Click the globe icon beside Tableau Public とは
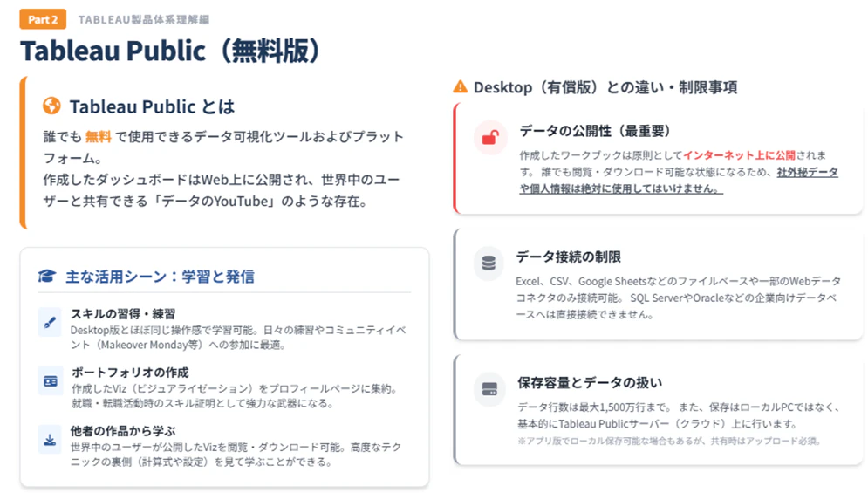868x493 pixels. (51, 106)
